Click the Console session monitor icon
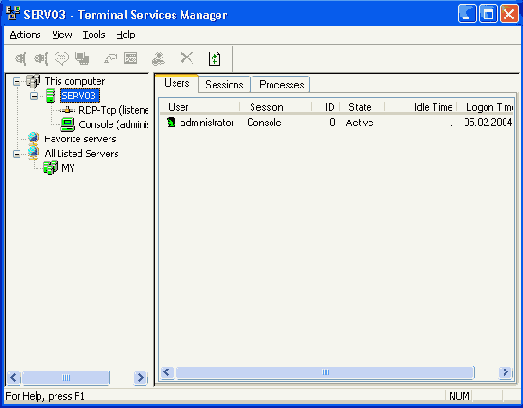 point(68,124)
